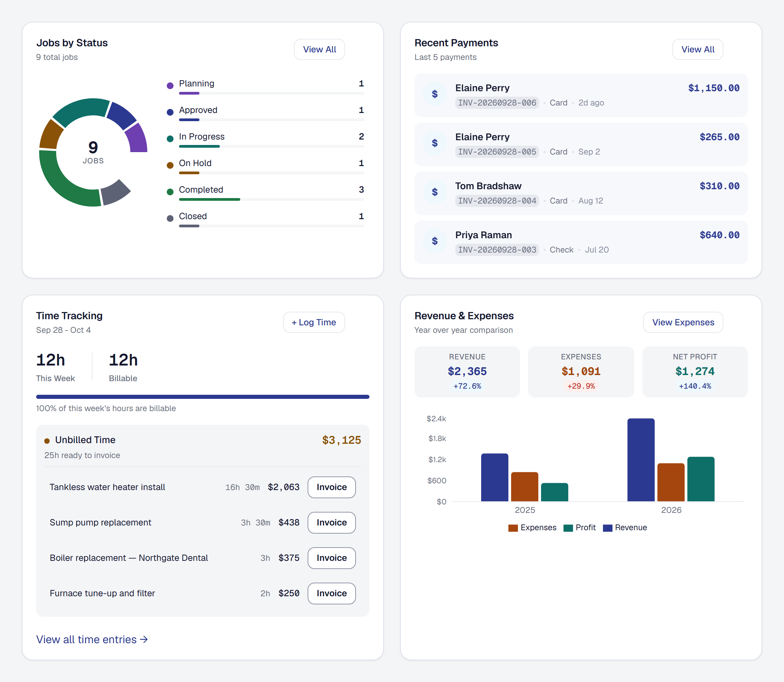Click the dollar icon on Tom Bradshaw's payment
The height and width of the screenshot is (682, 784).
435,193
